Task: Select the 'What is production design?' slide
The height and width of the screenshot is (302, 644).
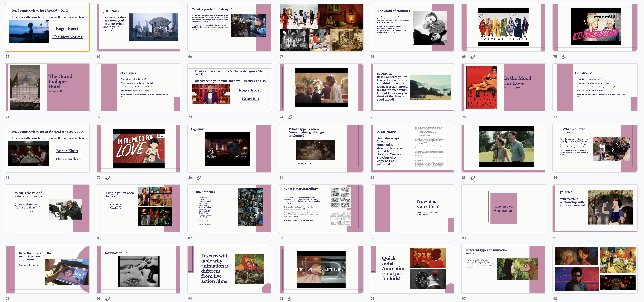Action: 230,27
